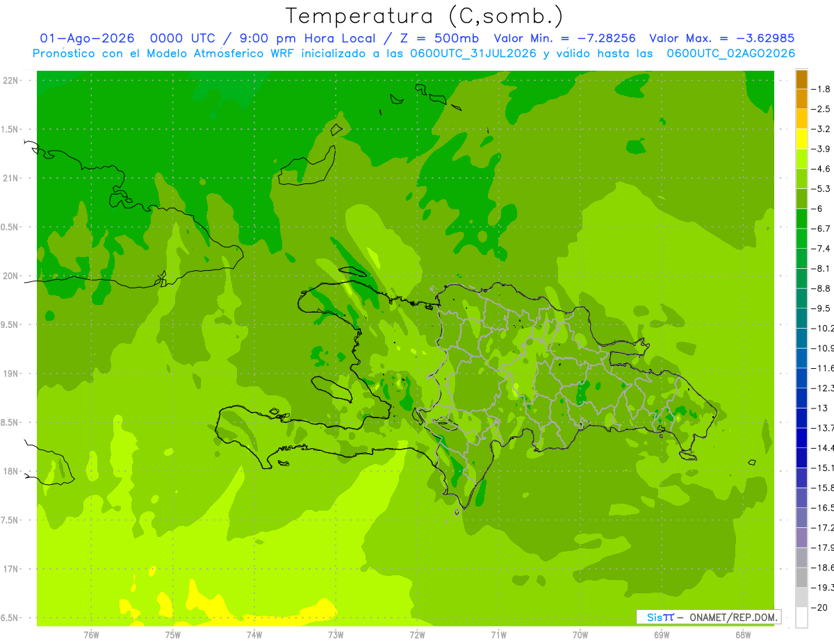Click the '-6' colorbar label
The height and width of the screenshot is (644, 834).
pyautogui.click(x=818, y=208)
